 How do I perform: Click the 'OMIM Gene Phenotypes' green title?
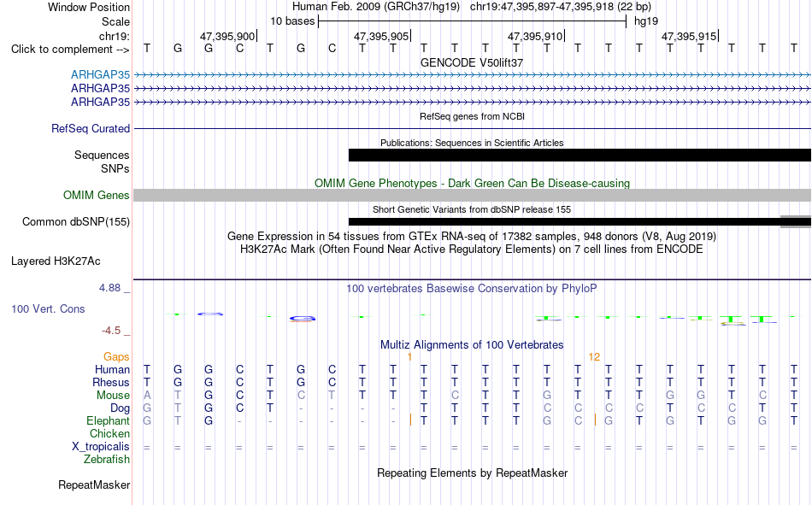point(472,184)
